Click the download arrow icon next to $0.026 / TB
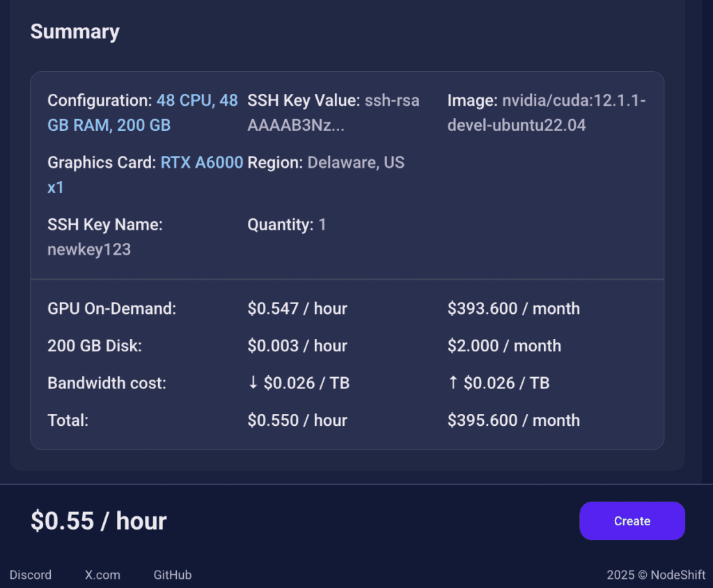The width and height of the screenshot is (713, 588). point(253,383)
